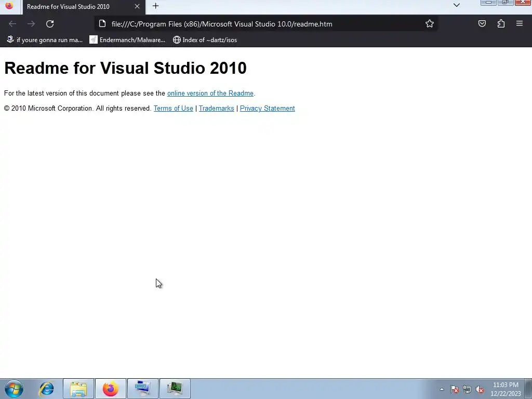532x399 pixels.
Task: Open the computer keyboard taskbar app
Action: (143, 389)
